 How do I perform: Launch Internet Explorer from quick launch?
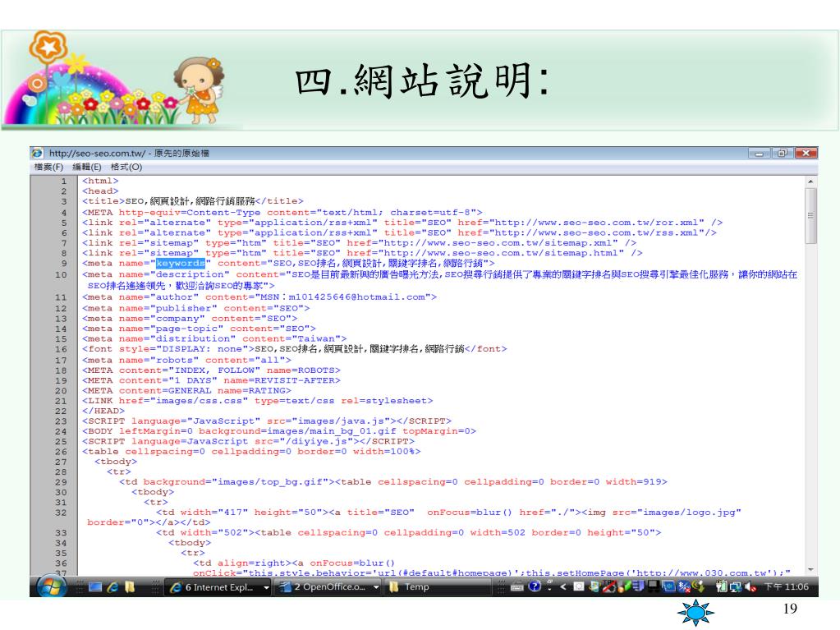pos(111,587)
